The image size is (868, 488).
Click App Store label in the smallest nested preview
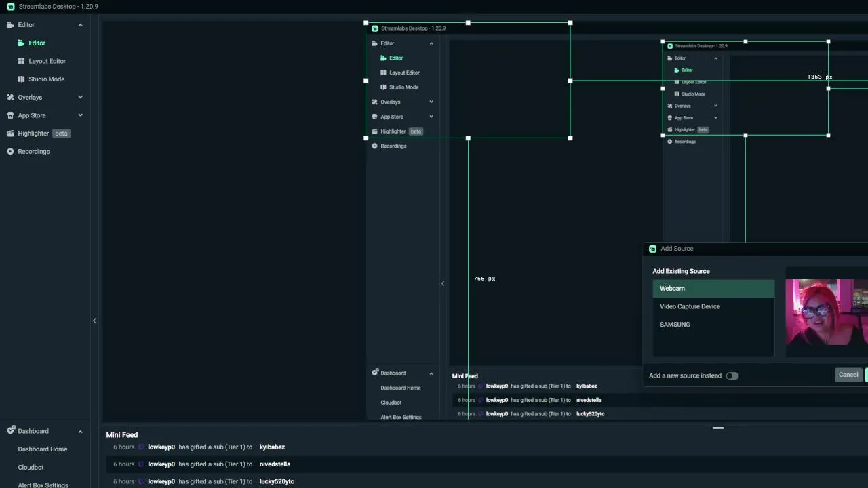684,118
